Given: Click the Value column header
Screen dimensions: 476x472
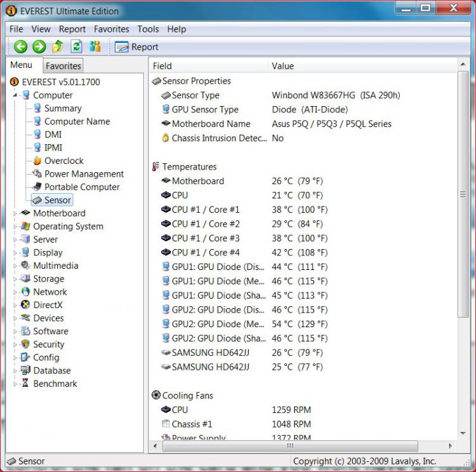Looking at the screenshot, I should (362, 66).
